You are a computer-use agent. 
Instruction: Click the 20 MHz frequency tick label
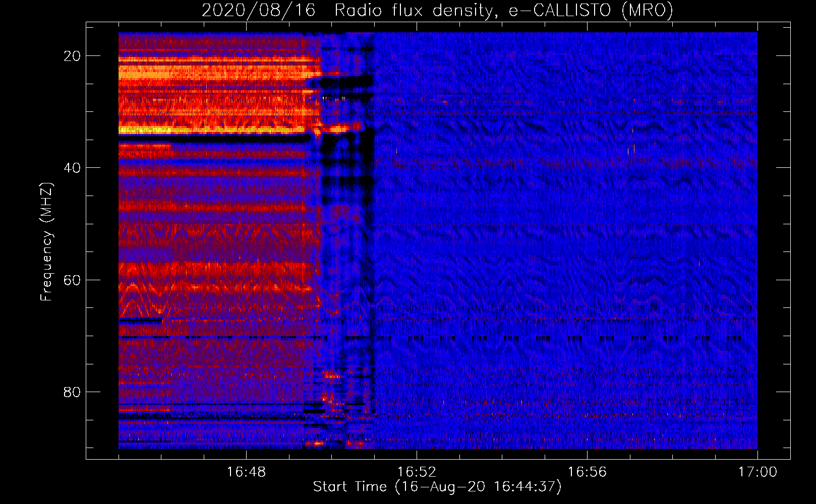72,56
